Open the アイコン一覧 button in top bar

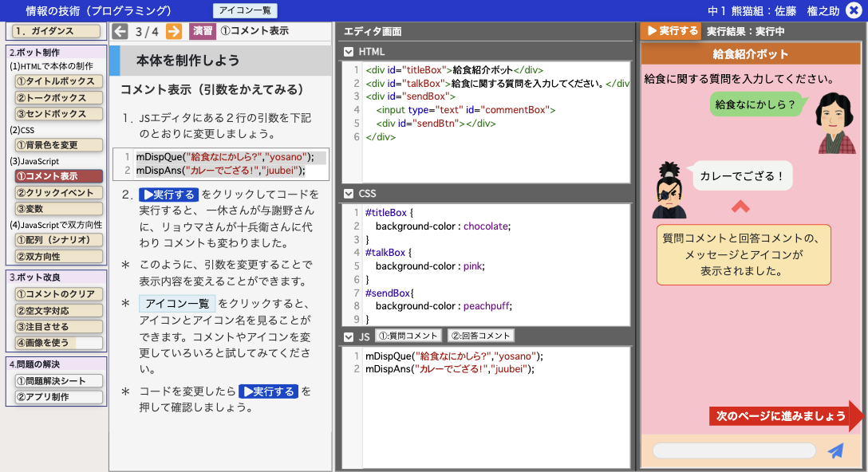coord(245,10)
